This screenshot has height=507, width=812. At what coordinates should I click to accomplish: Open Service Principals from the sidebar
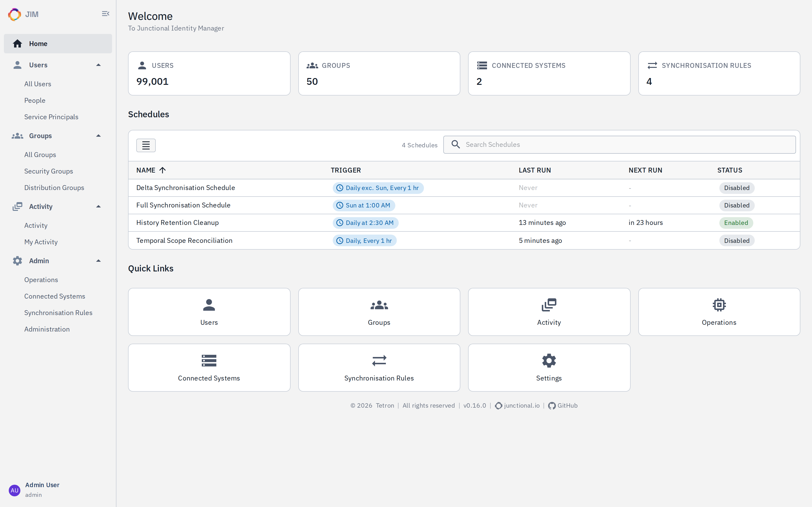tap(51, 117)
